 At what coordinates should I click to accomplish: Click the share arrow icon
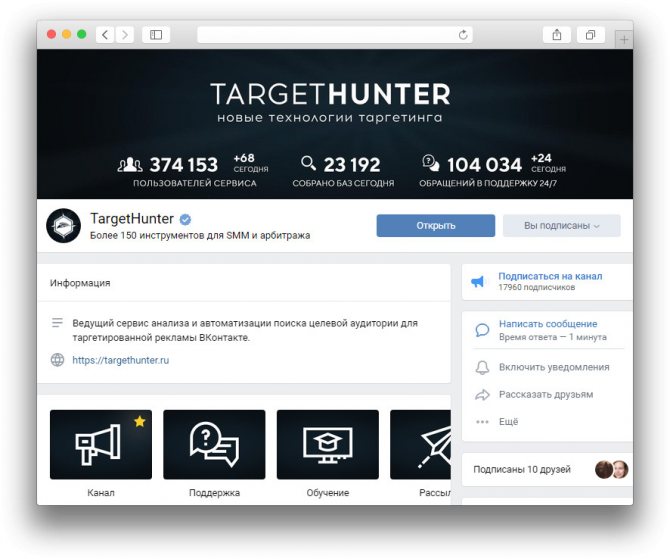pyautogui.click(x=482, y=394)
